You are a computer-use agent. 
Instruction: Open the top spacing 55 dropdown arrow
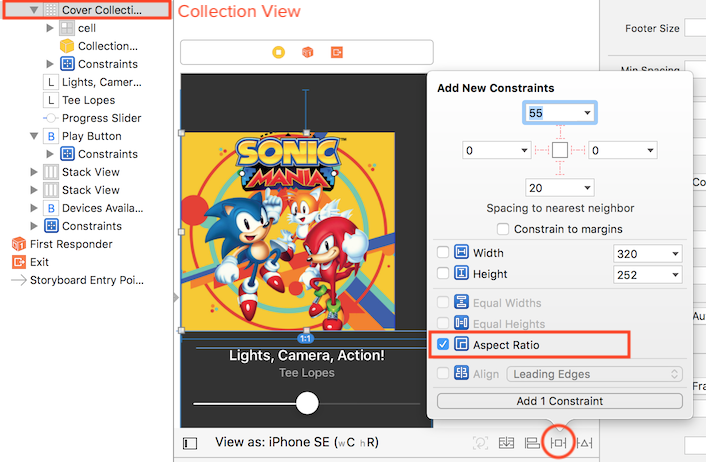coord(587,113)
